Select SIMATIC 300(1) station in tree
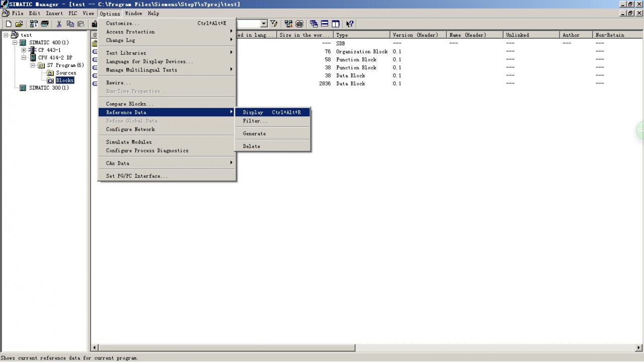Screen dimensions: 644x362 [x=49, y=88]
